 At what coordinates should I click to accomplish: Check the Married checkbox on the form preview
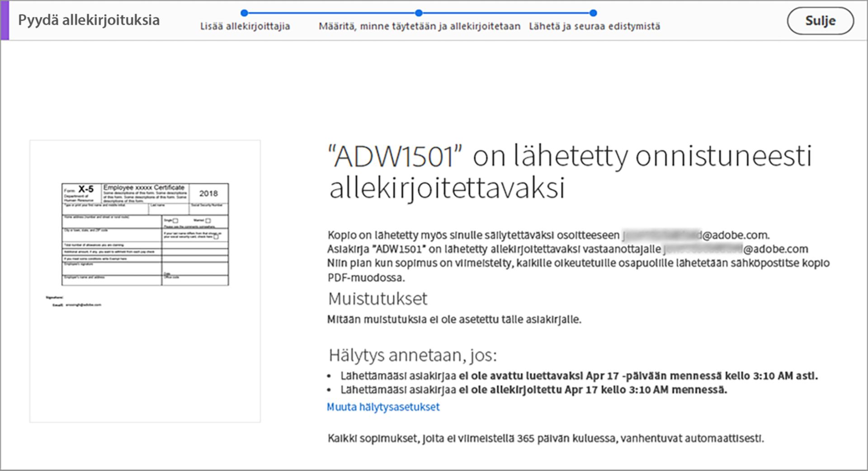click(x=208, y=221)
